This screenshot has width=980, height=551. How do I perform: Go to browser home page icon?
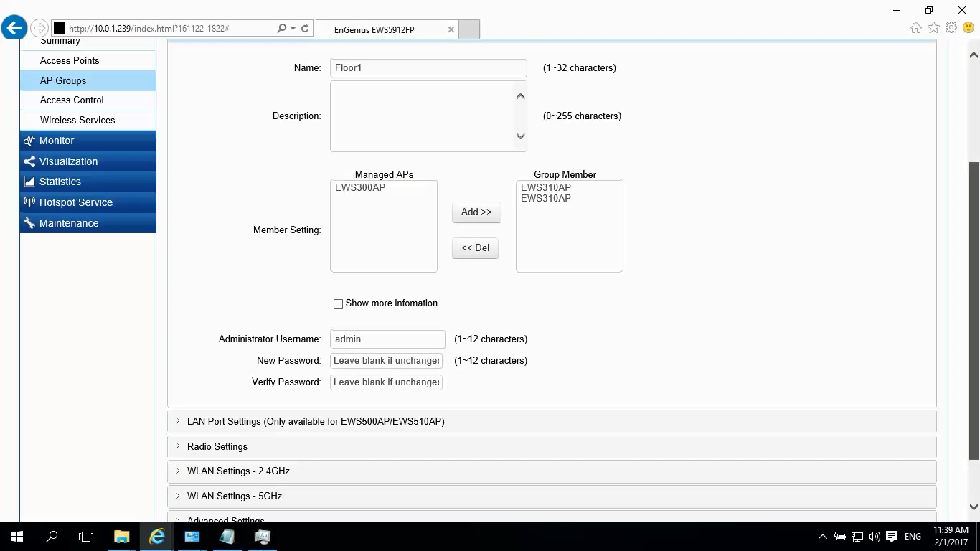(x=916, y=28)
